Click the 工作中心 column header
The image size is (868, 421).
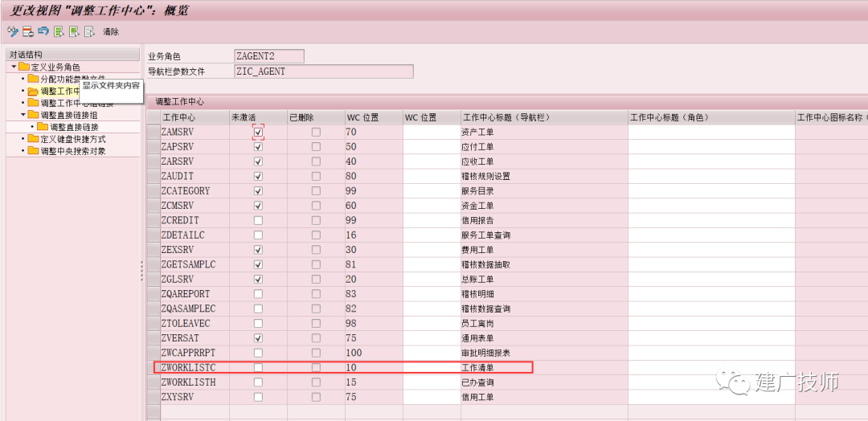(194, 118)
